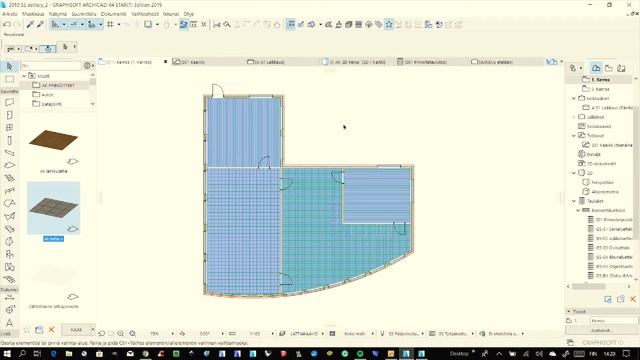Viewport: 640px width, 360px height.
Task: Click the Favorites search field
Action: click(51, 65)
